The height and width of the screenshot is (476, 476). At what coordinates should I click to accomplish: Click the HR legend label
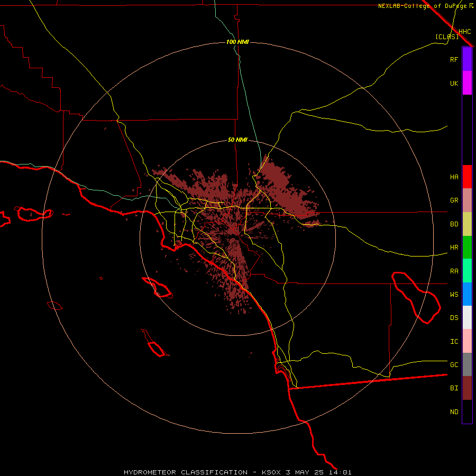tap(454, 248)
